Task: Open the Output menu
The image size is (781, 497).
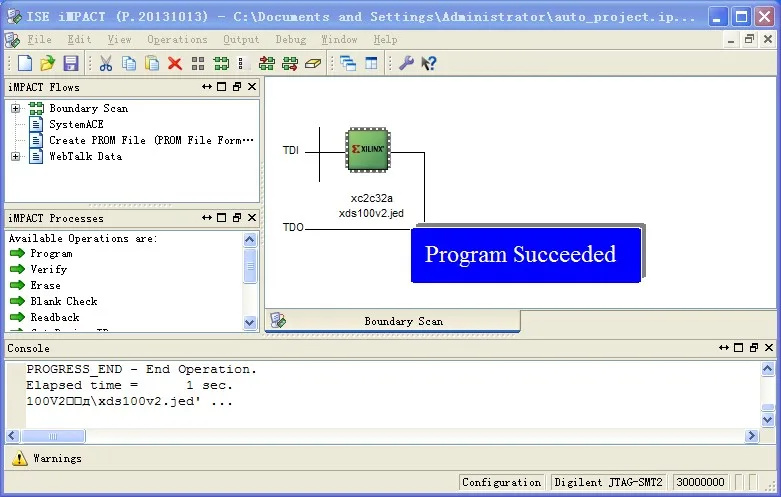Action: (x=241, y=39)
